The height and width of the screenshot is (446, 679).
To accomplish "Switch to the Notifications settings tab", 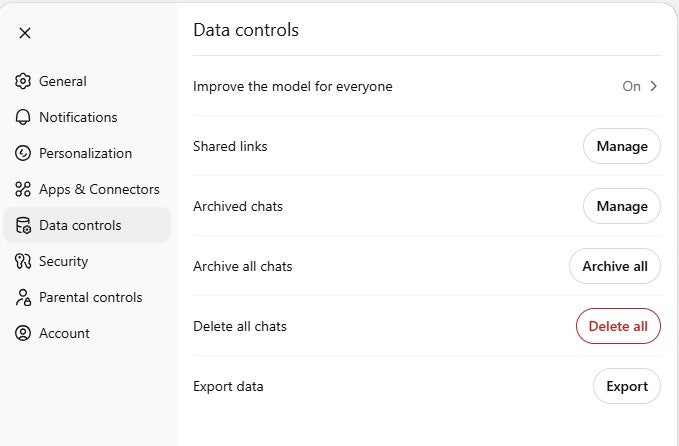I will tap(78, 117).
